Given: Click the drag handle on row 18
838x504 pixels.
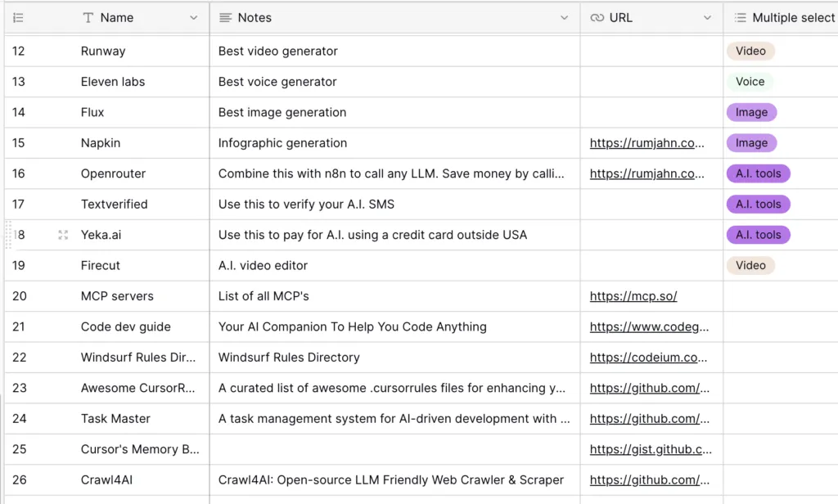Looking at the screenshot, I should pos(10,235).
